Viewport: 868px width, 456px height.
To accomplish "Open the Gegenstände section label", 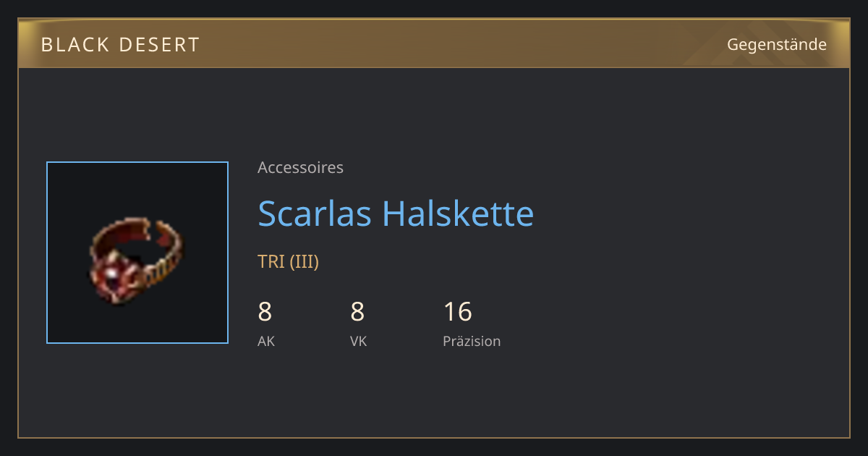I will (777, 45).
